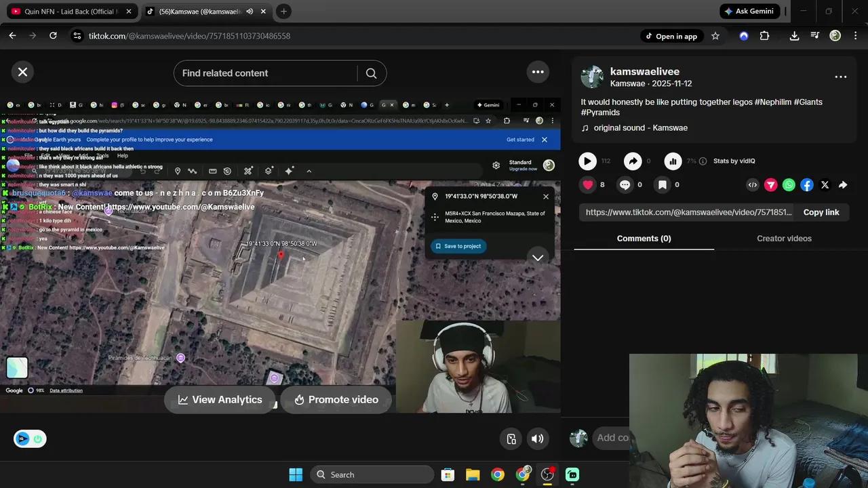Switch to the Creator videos tab

784,239
